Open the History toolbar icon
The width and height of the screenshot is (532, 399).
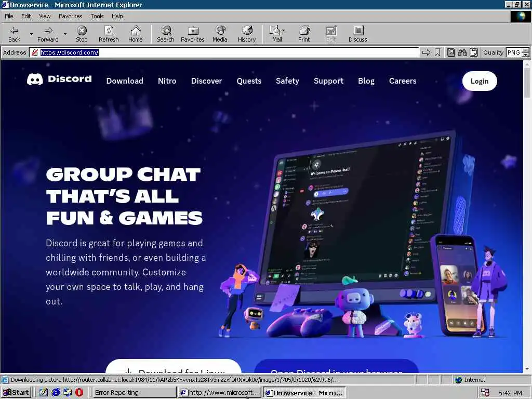coord(247,30)
